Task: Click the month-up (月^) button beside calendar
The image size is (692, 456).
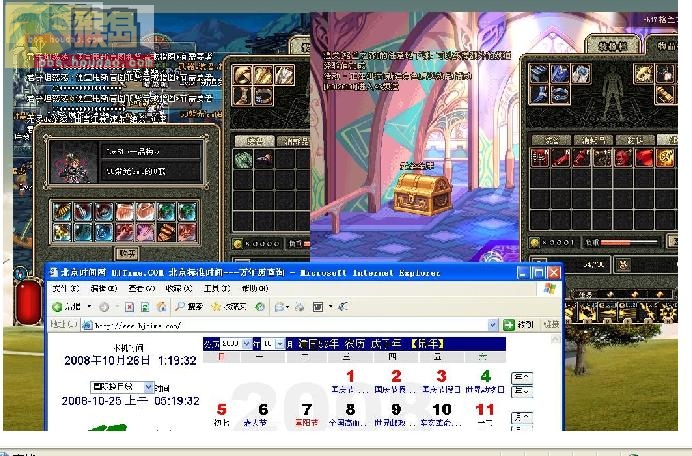Action: click(x=522, y=417)
